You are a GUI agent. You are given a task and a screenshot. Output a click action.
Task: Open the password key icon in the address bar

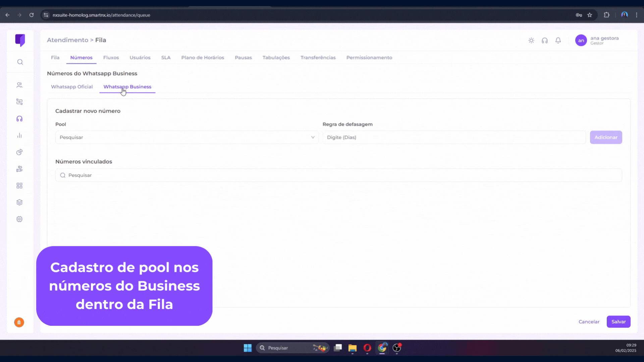(579, 15)
